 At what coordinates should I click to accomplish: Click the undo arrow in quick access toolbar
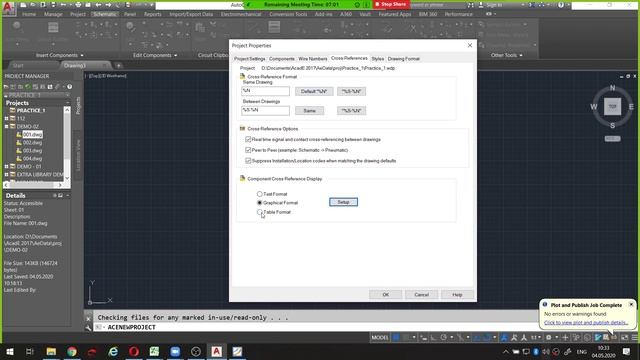98,5
